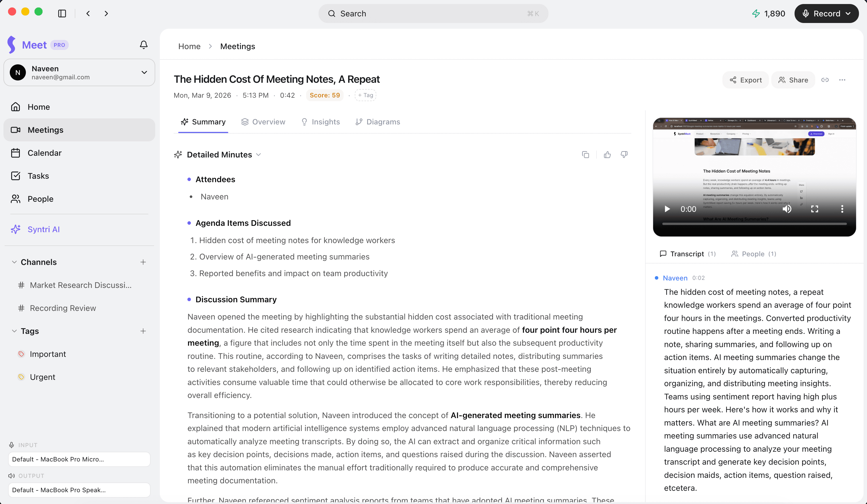This screenshot has height=504, width=867.
Task: Click the credits lightning icon
Action: tap(756, 14)
